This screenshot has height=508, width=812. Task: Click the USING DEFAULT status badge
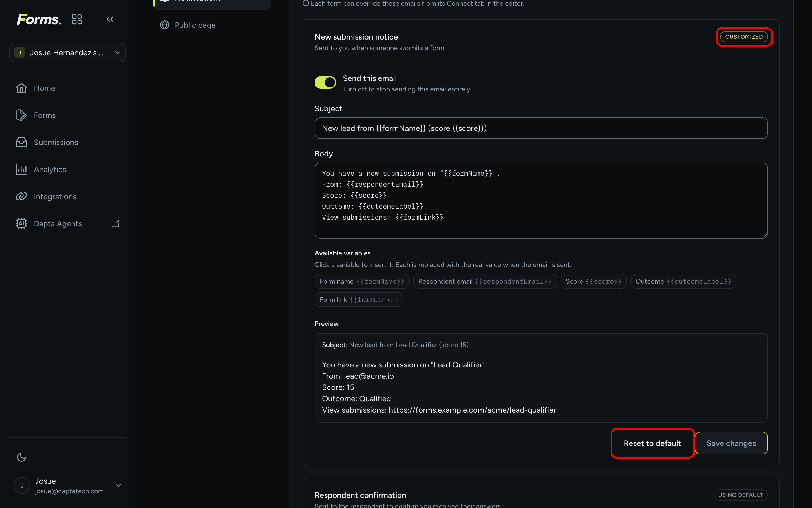(740, 495)
